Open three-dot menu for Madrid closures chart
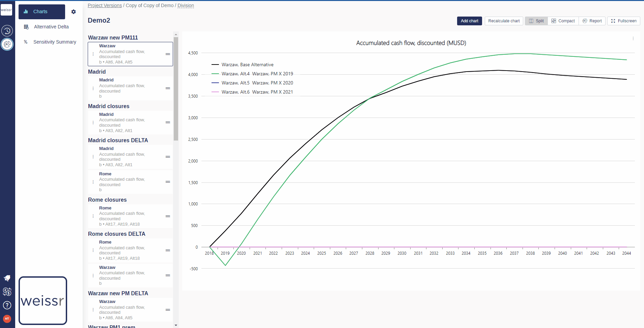 point(93,123)
